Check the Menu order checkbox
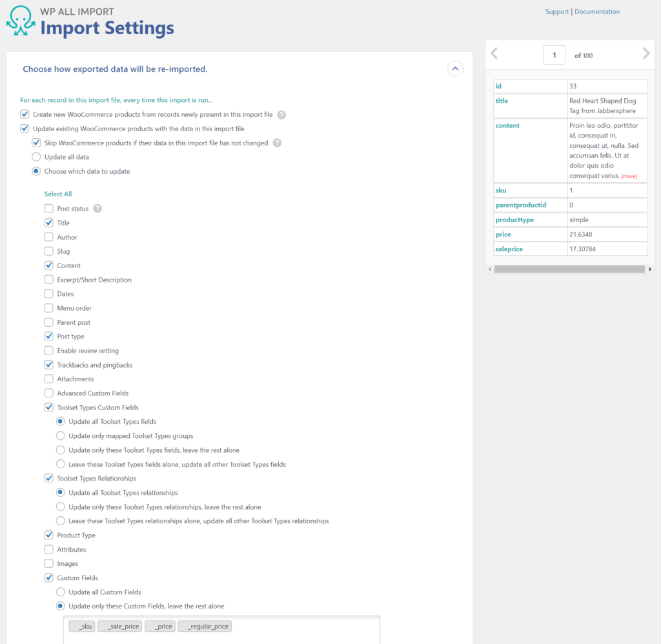 tap(49, 308)
